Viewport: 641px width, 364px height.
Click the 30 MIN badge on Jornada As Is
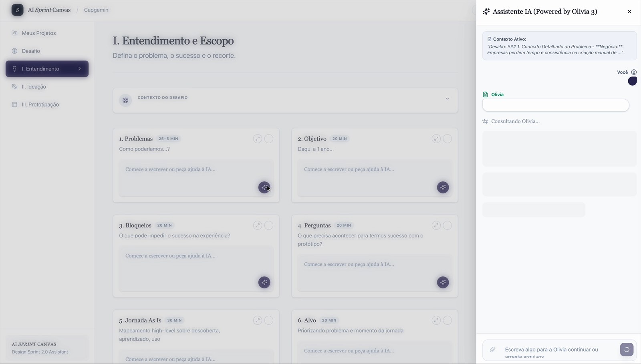point(174,320)
